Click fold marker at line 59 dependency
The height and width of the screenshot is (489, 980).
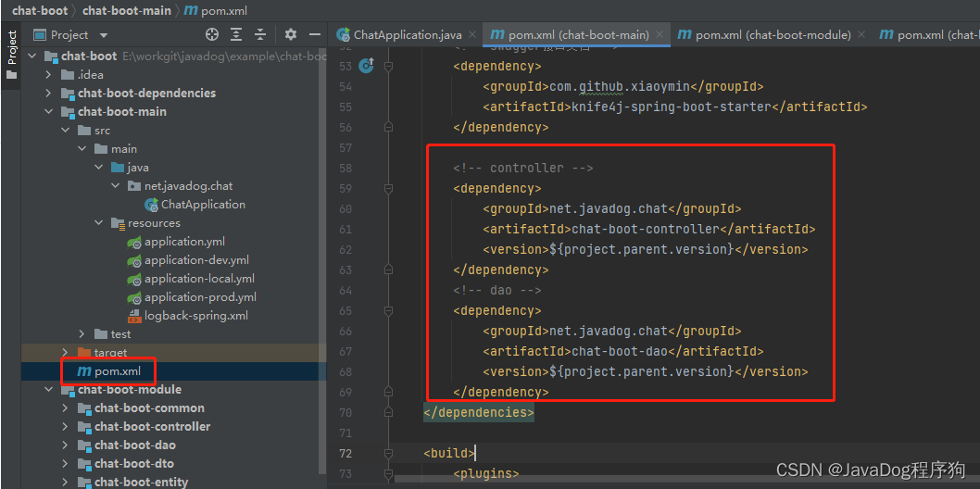(389, 188)
